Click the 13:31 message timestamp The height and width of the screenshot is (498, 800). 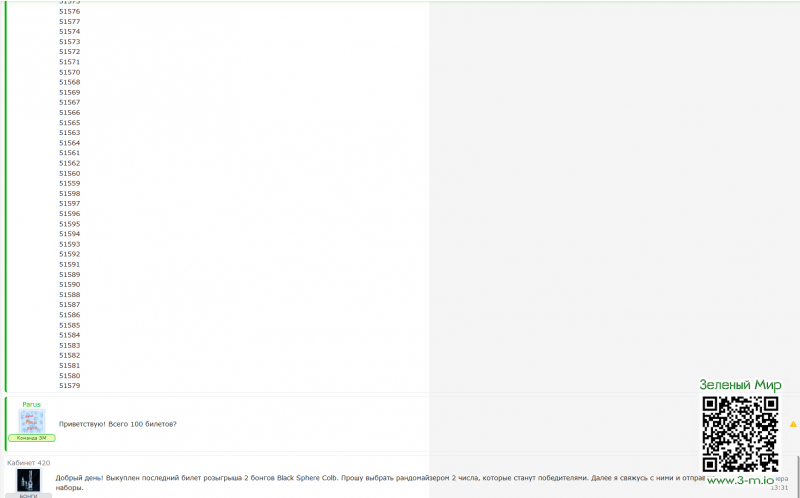(779, 488)
